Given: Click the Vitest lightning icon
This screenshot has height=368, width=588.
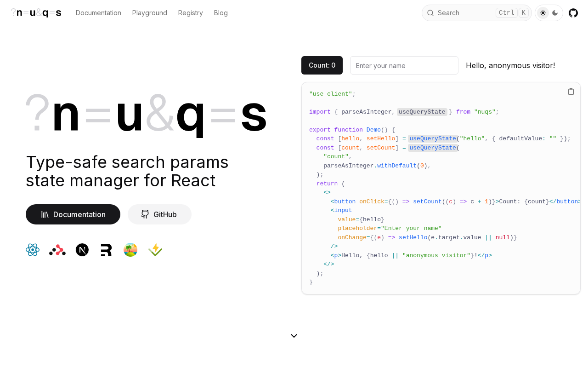Looking at the screenshot, I should click(x=155, y=250).
